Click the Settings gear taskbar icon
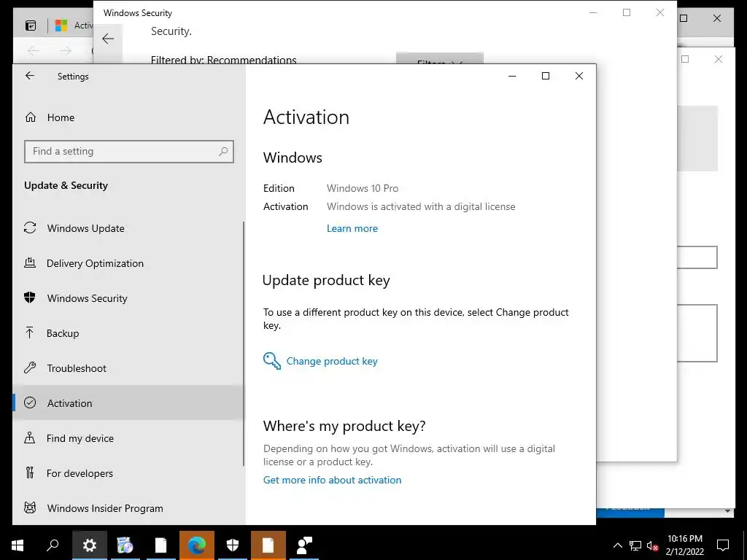Screen dimensions: 747x560 (90, 545)
